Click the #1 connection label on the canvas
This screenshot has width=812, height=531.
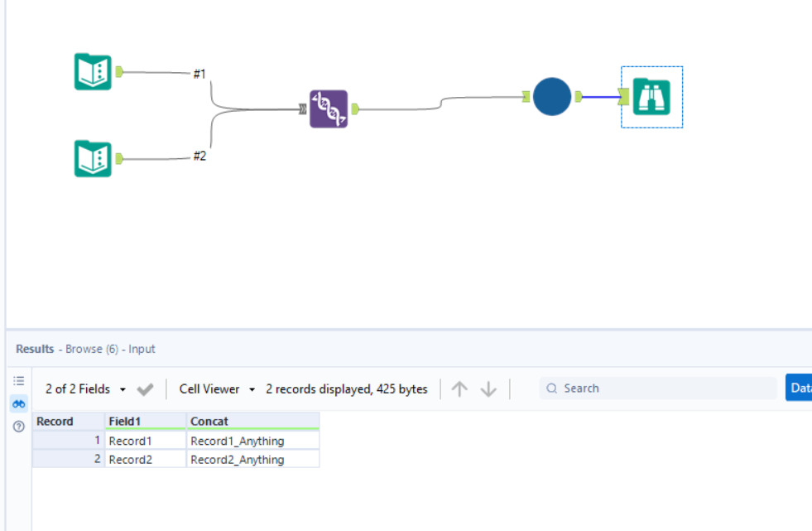coord(199,74)
